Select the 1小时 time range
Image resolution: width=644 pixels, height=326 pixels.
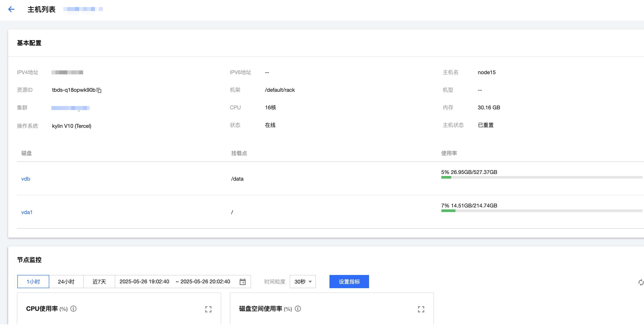click(33, 282)
